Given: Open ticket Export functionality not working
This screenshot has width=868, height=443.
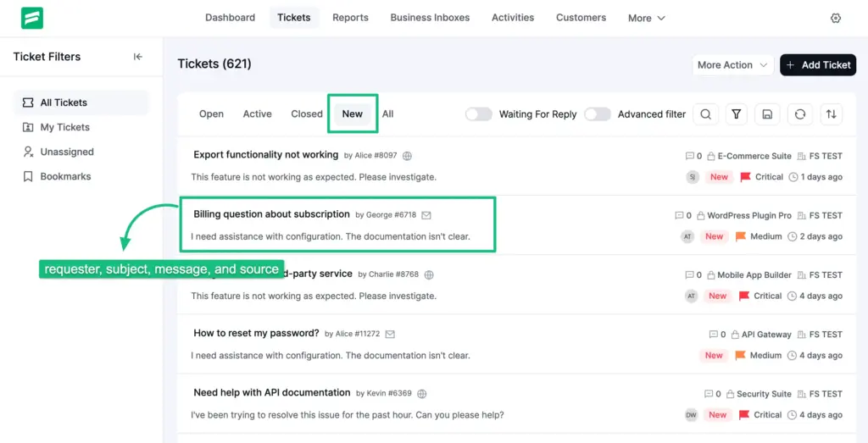Looking at the screenshot, I should [x=265, y=155].
